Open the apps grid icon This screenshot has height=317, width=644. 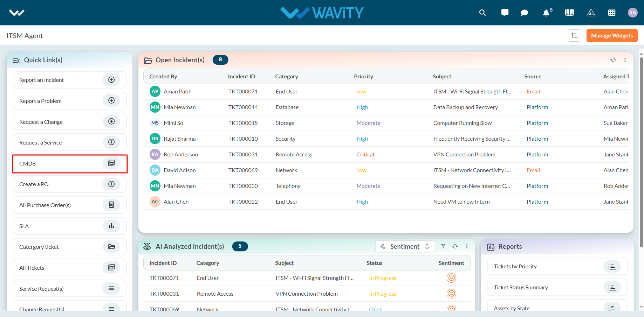tap(612, 13)
